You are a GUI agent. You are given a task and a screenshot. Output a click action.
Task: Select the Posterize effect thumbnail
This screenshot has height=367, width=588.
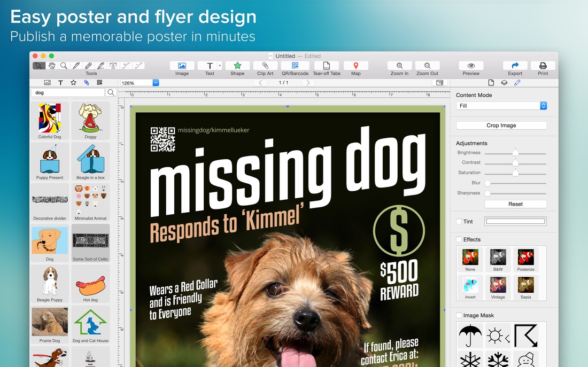coord(526,260)
